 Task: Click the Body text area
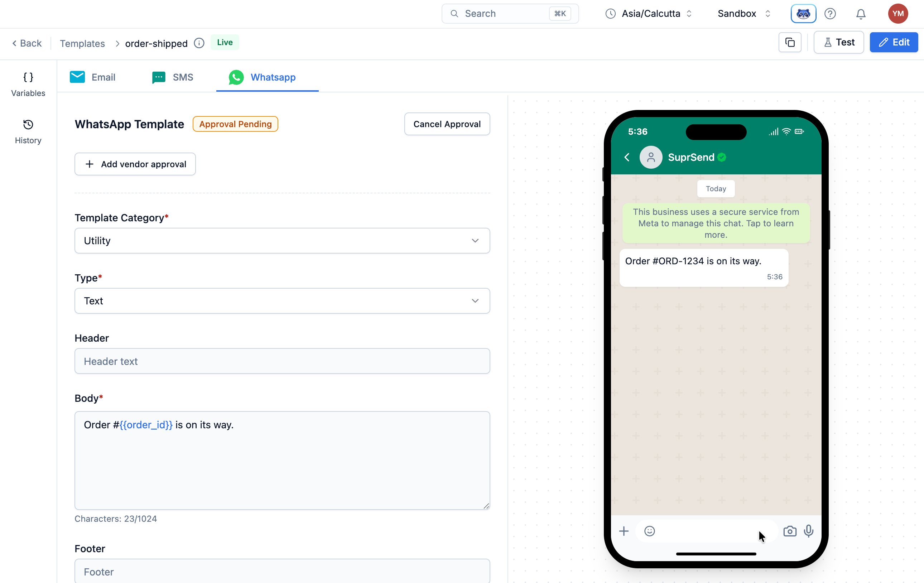282,461
